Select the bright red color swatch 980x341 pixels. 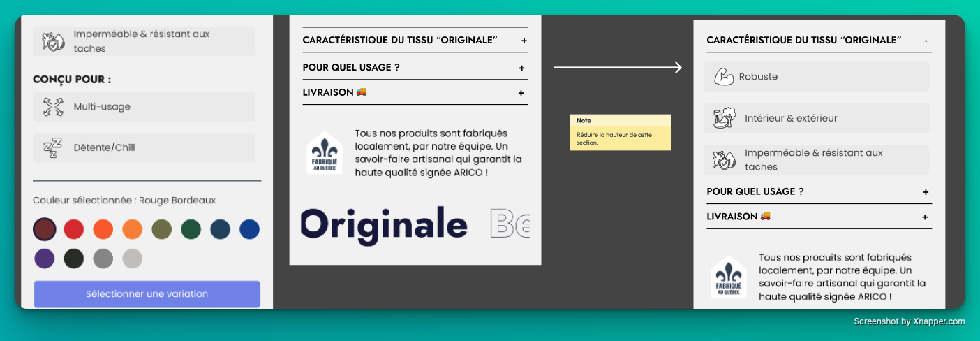tap(74, 228)
